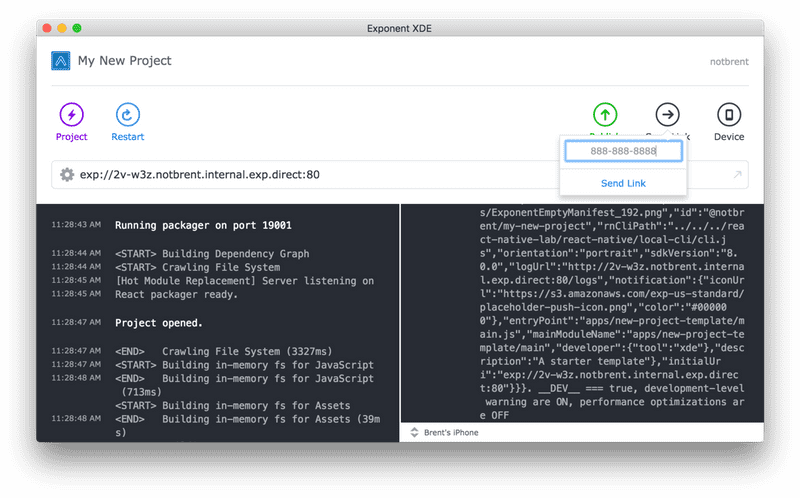Viewport: 800px width, 498px height.
Task: Click the Project label under the lightning icon
Action: [x=71, y=137]
